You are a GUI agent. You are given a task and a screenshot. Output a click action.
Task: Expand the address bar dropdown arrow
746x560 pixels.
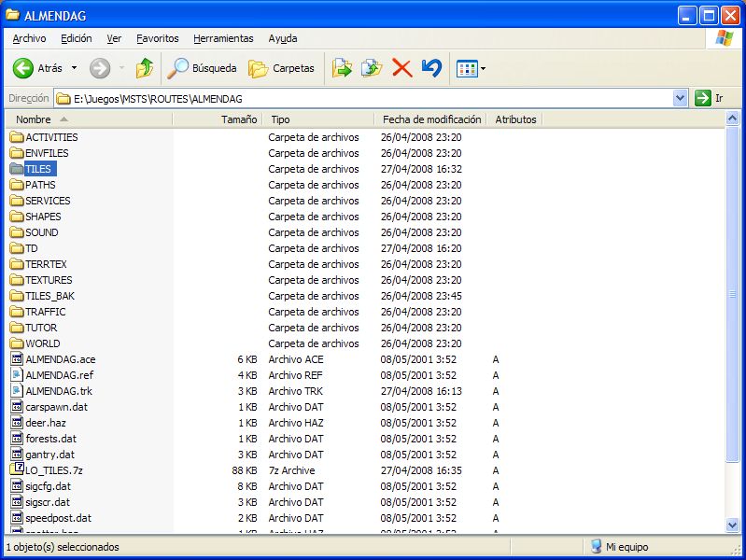pyautogui.click(x=680, y=98)
